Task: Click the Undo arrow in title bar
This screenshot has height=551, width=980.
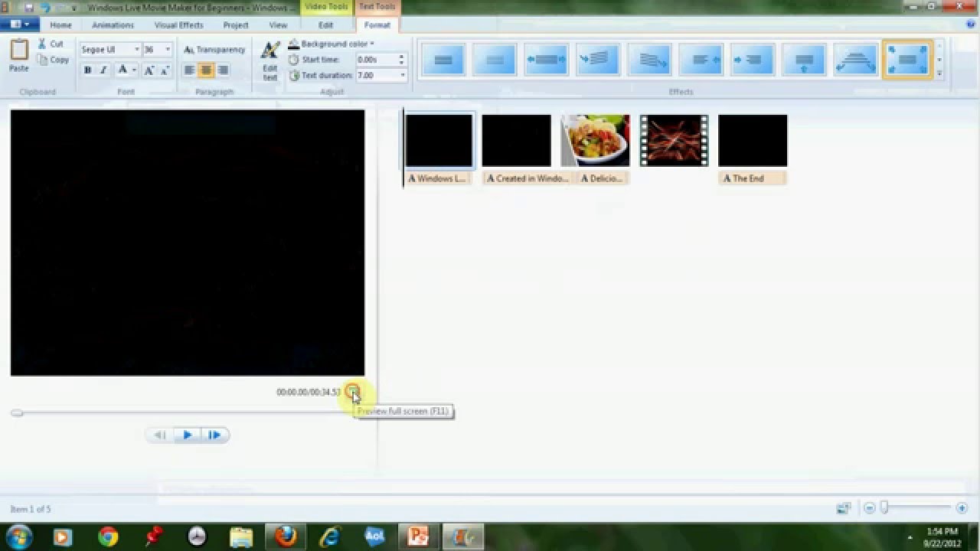Action: (45, 7)
